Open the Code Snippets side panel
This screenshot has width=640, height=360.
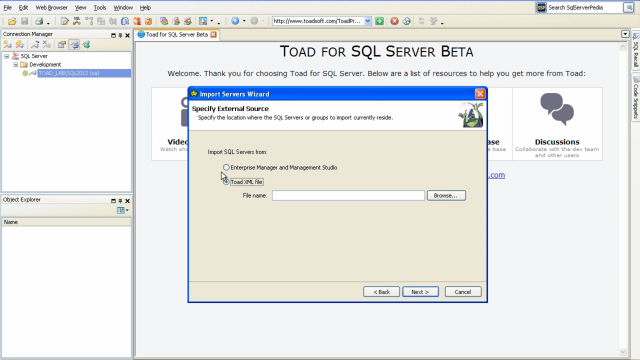pyautogui.click(x=636, y=98)
